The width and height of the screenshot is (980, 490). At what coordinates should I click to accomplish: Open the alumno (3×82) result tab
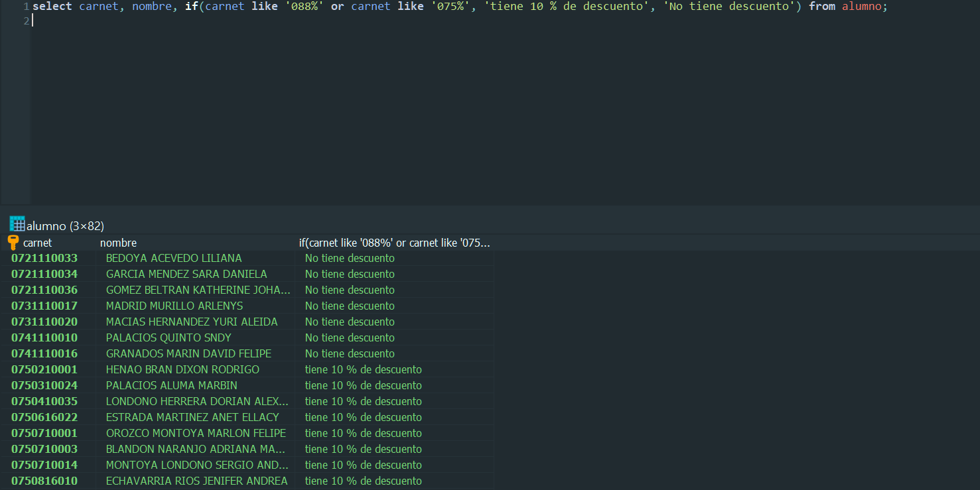65,225
